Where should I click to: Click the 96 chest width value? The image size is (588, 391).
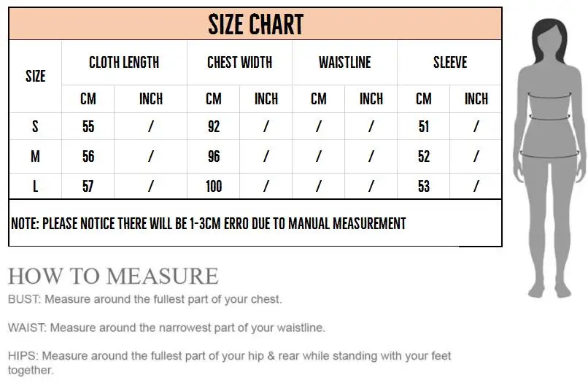pyautogui.click(x=214, y=156)
